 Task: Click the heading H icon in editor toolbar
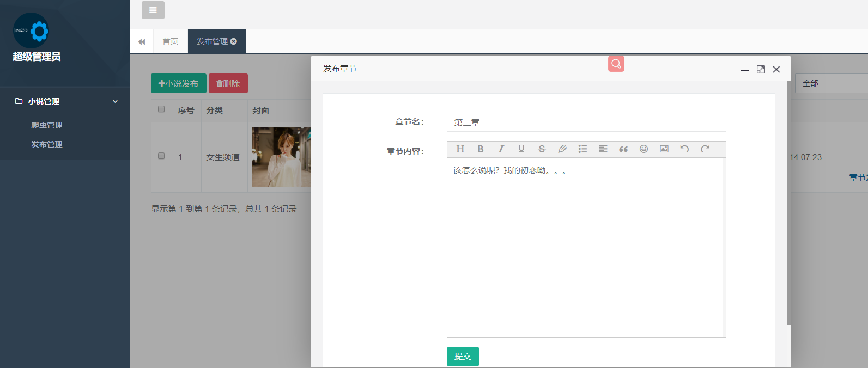(460, 149)
